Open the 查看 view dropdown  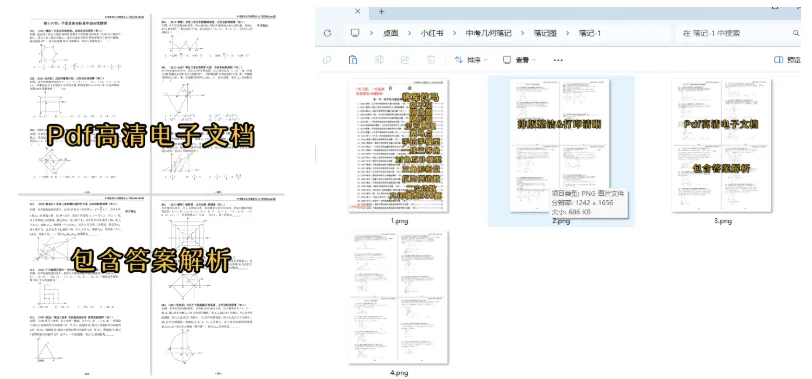coord(519,60)
